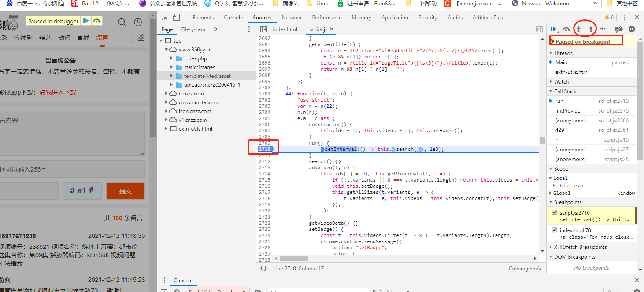Expand XHR/fetch Breakpoints section
The image size is (644, 292).
(592, 247)
